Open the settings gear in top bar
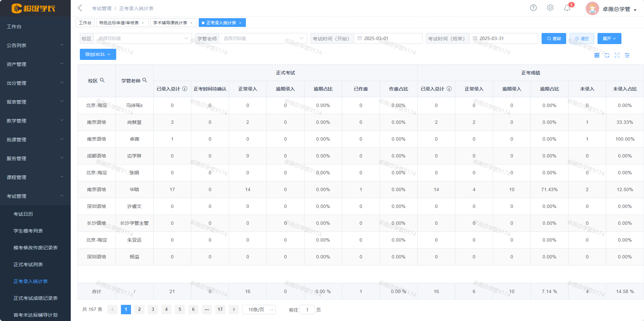 click(550, 8)
